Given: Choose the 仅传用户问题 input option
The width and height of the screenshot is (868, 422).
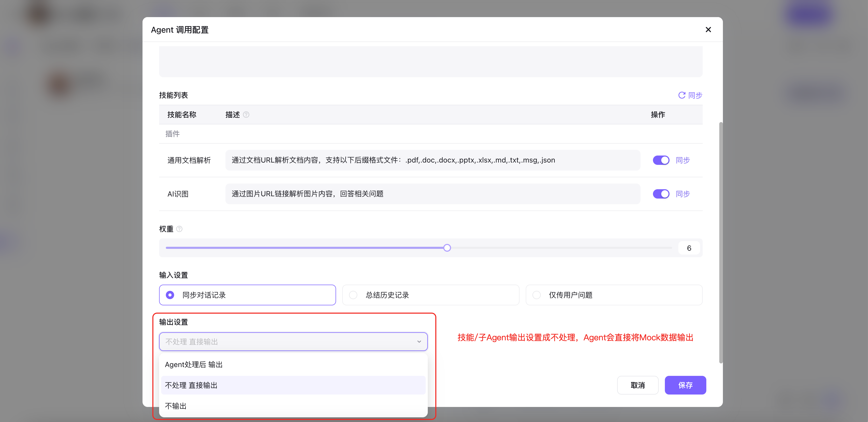Looking at the screenshot, I should coord(536,295).
